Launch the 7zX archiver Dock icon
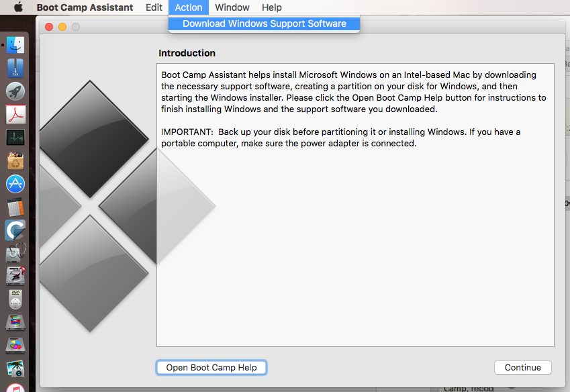This screenshot has height=392, width=570. coord(15,68)
